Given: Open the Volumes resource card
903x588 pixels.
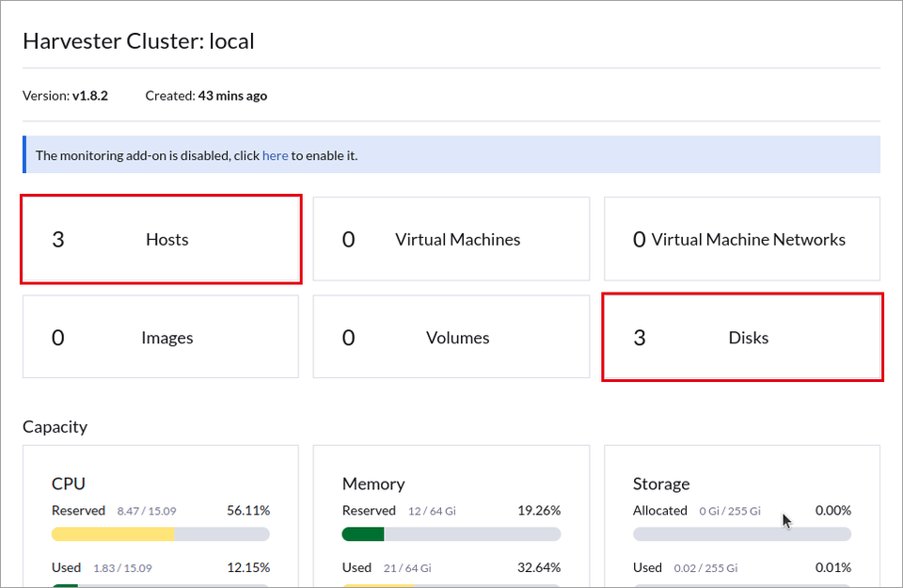Looking at the screenshot, I should pyautogui.click(x=451, y=337).
